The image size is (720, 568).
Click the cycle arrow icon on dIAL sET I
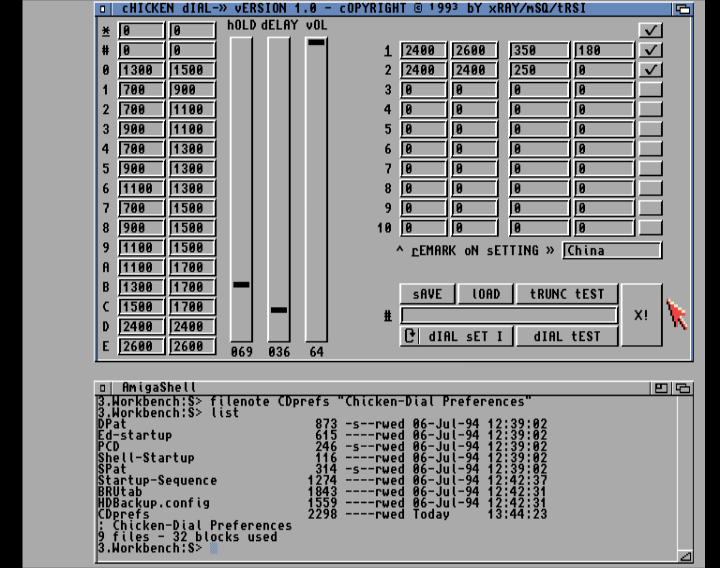tap(410, 336)
